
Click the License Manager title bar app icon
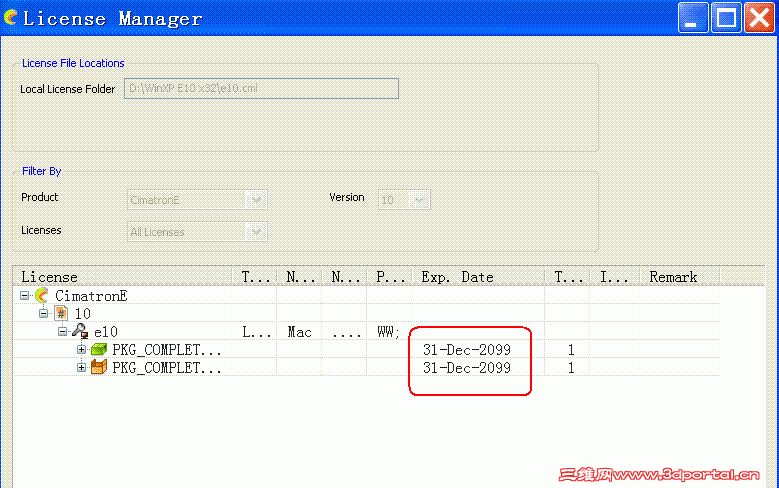(10, 17)
